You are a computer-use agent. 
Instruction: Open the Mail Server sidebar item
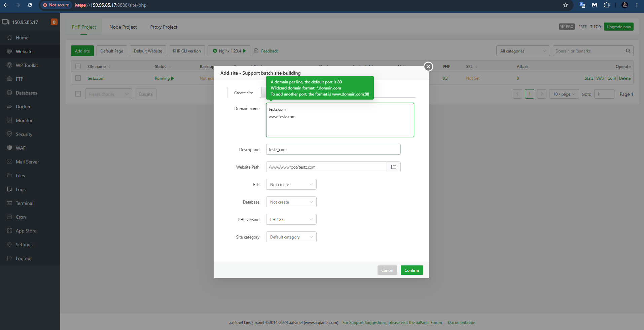click(30, 162)
